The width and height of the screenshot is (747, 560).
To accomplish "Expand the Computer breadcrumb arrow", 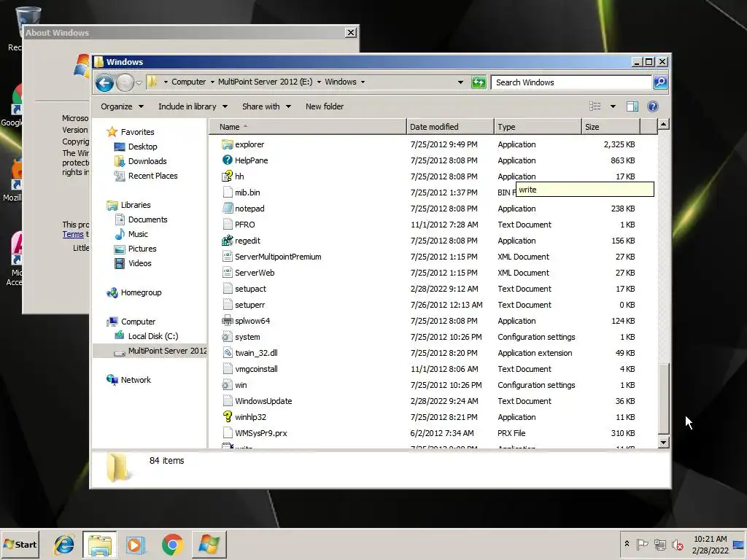I will click(x=212, y=82).
